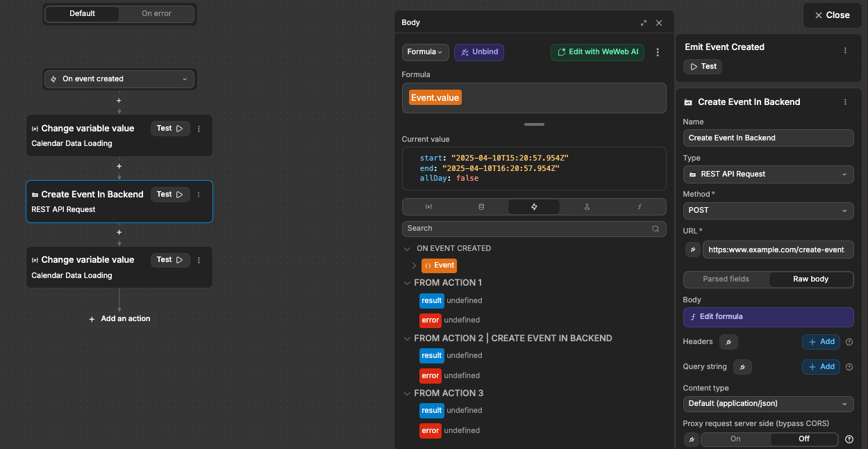This screenshot has width=868, height=449.
Task: Expand the Body panel to fullscreen
Action: click(644, 22)
